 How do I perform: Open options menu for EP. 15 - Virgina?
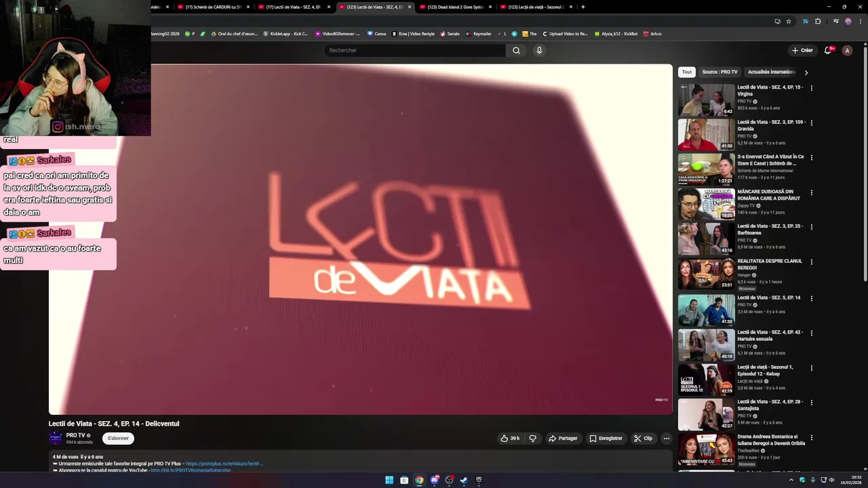[811, 88]
